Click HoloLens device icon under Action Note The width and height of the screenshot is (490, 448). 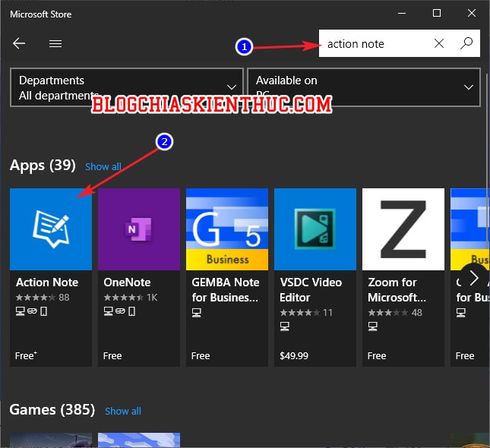[32, 311]
